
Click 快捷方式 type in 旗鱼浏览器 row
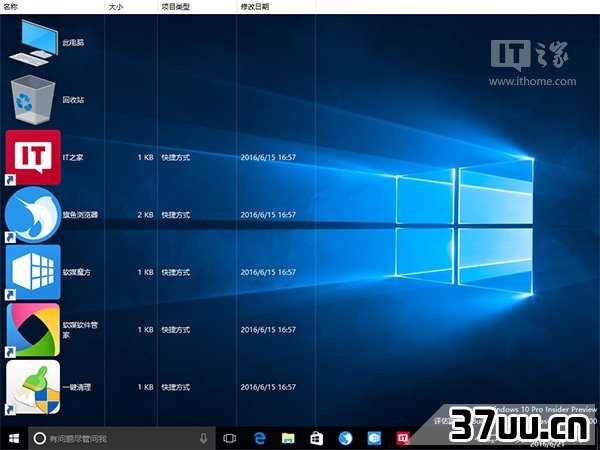[176, 215]
